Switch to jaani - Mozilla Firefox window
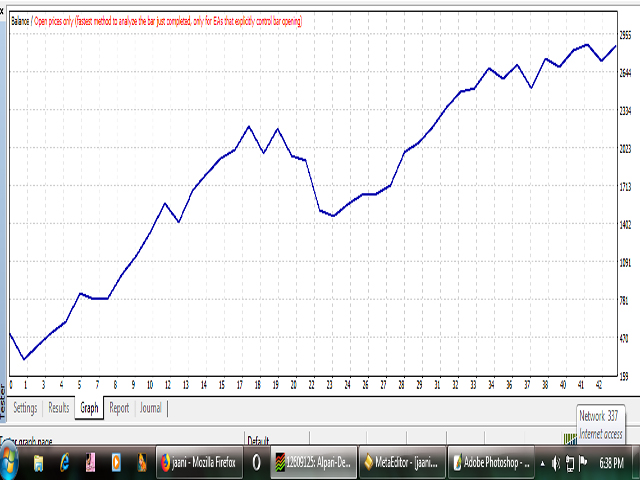The height and width of the screenshot is (480, 640). coord(200,463)
